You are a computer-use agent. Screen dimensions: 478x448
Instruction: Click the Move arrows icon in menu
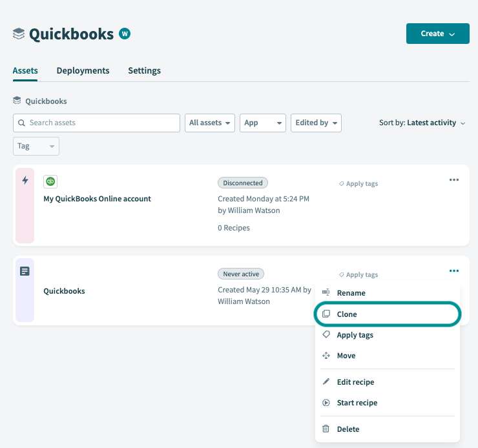326,356
